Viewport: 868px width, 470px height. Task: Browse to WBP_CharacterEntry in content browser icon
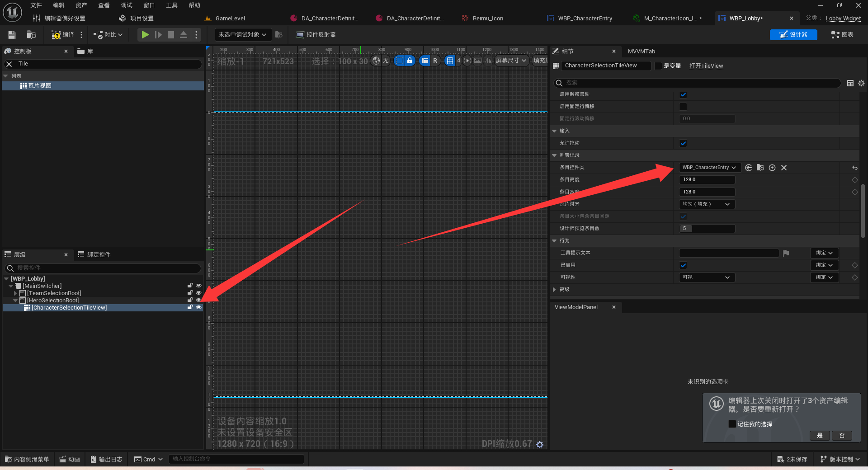tap(760, 168)
